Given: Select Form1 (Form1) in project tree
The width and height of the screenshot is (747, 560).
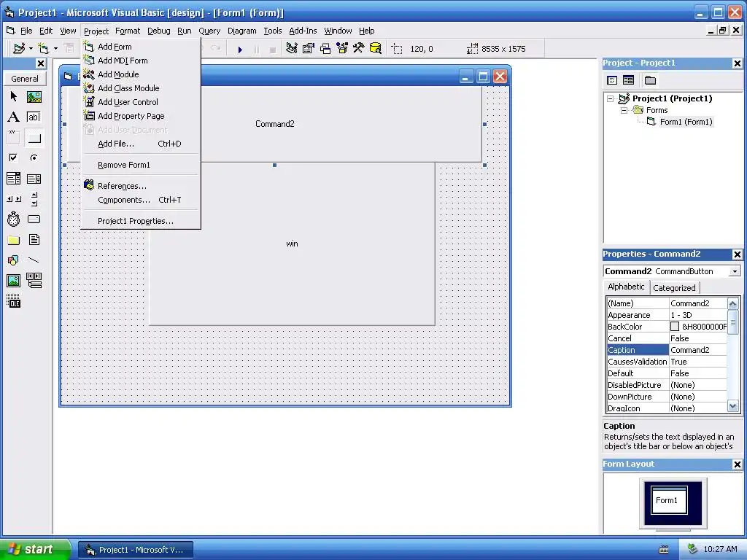Looking at the screenshot, I should click(x=686, y=122).
